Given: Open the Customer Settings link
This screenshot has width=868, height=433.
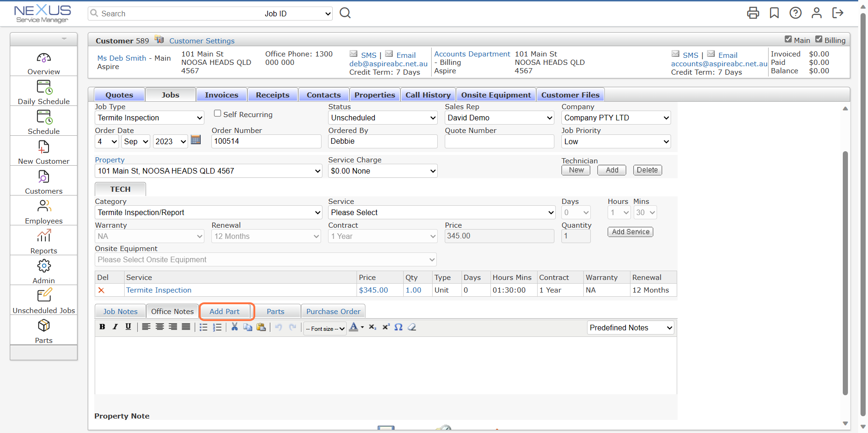Looking at the screenshot, I should (x=202, y=41).
